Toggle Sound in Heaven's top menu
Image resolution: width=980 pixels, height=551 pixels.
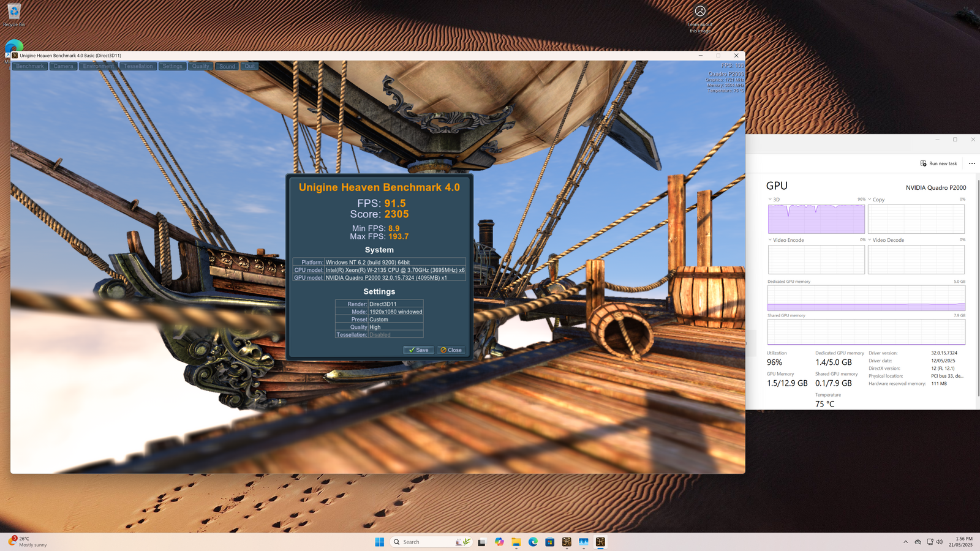pos(227,66)
